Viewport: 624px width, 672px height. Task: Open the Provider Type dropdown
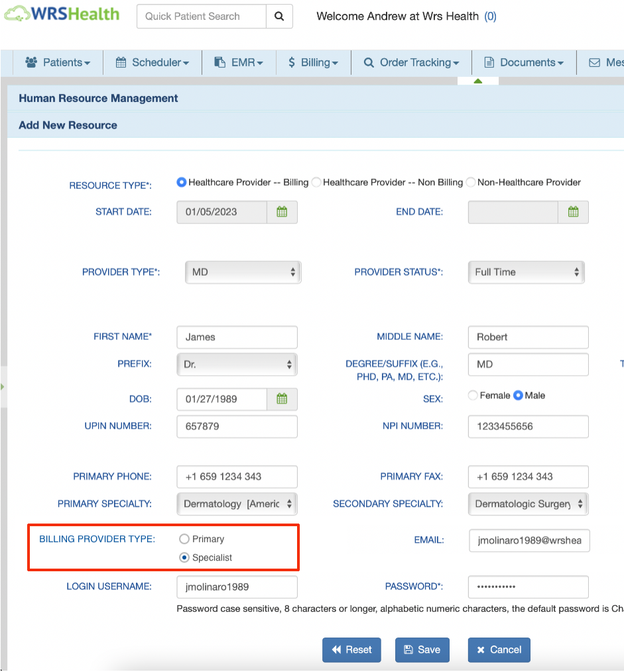[x=243, y=272]
